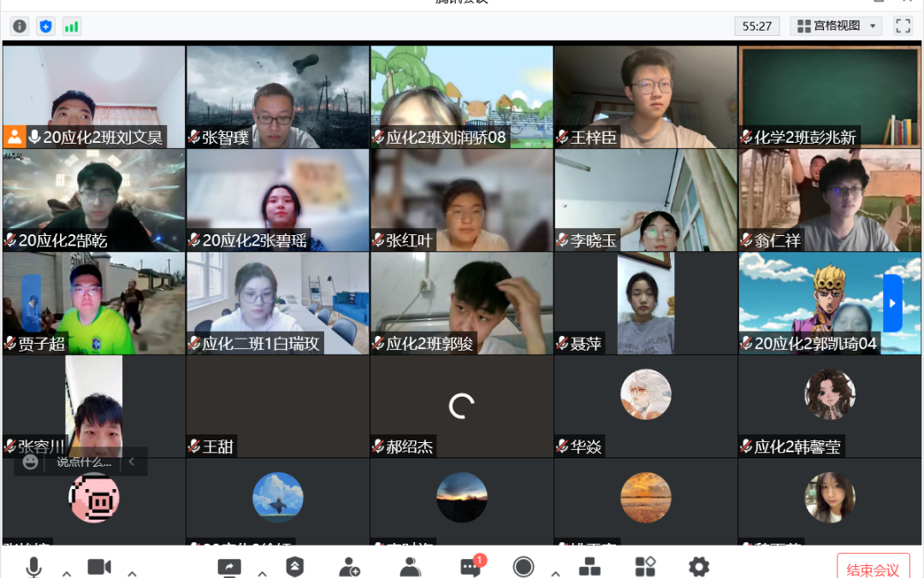
Task: Start screen sharing
Action: pos(229,567)
